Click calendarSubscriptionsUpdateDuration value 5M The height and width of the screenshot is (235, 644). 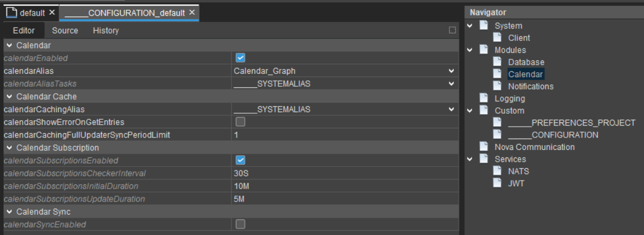pyautogui.click(x=240, y=199)
